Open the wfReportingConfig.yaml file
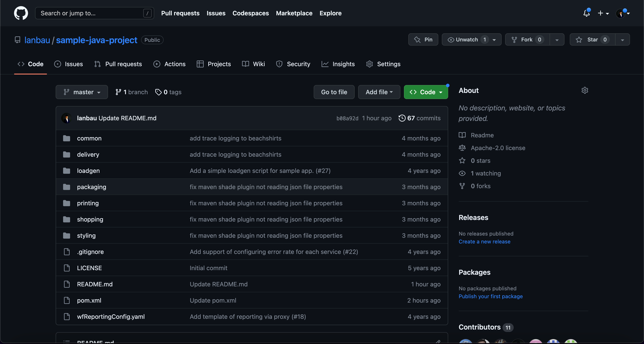 pos(111,316)
